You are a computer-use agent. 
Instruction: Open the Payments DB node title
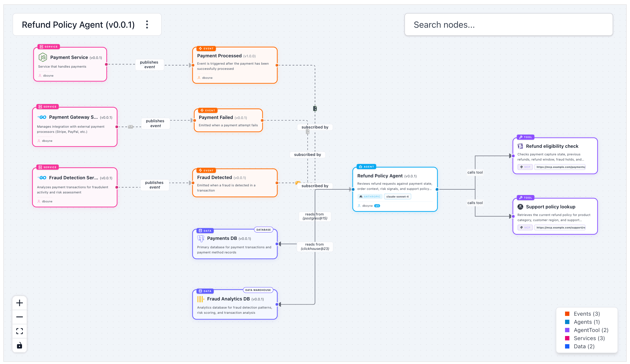(222, 238)
